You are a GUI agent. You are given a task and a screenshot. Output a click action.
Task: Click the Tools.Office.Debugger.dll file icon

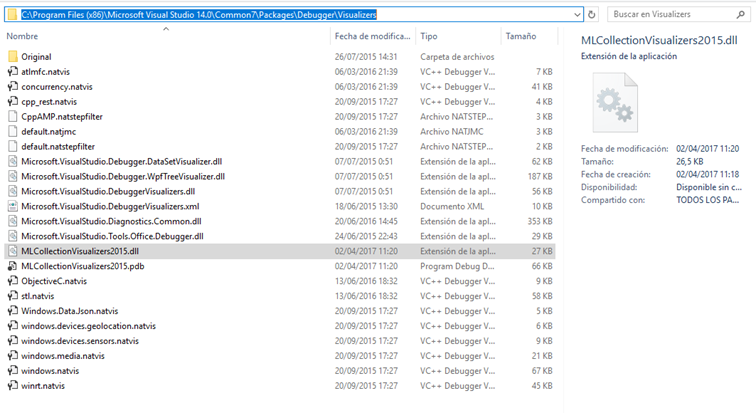click(x=13, y=236)
